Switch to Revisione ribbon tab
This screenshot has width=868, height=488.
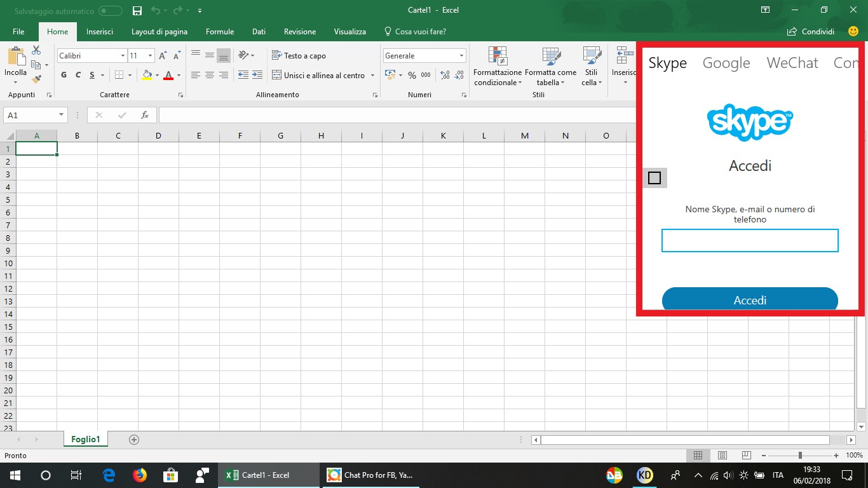click(300, 32)
